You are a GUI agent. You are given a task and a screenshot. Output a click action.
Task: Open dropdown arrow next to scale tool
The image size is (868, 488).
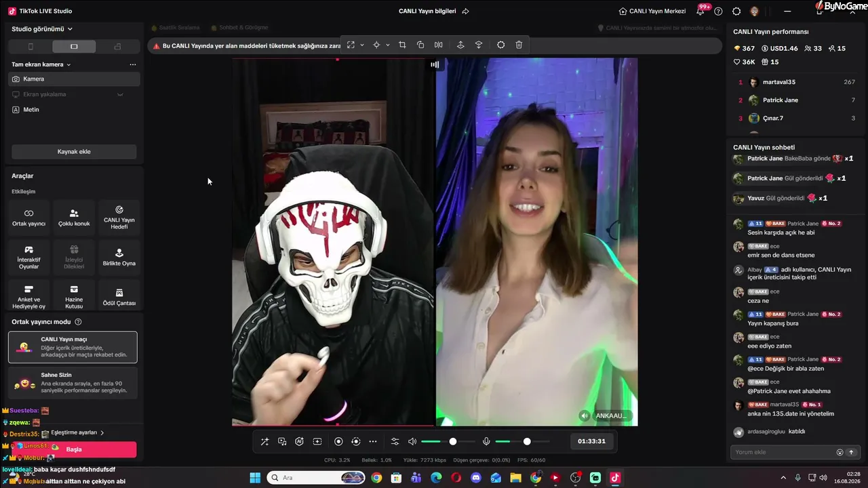pos(362,45)
